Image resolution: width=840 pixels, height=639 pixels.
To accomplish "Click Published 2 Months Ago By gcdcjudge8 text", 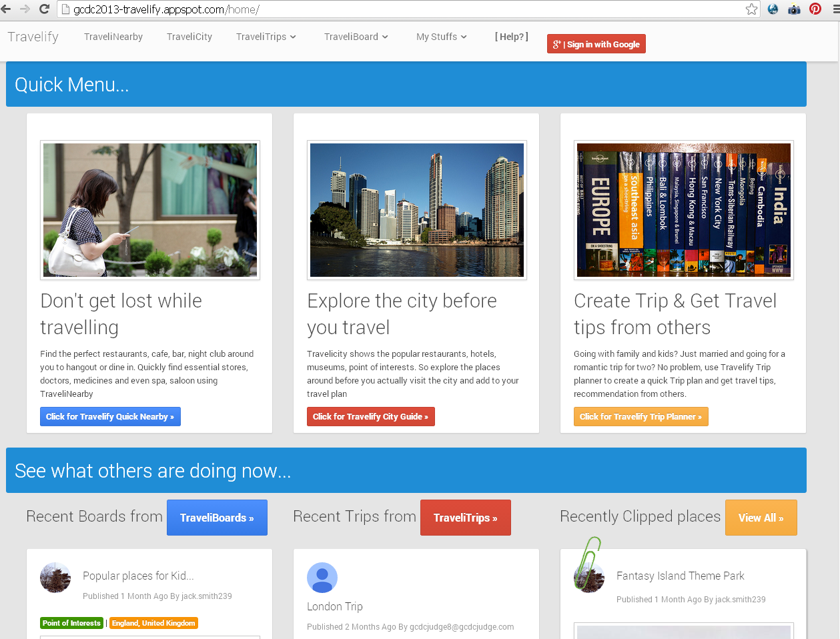I will coord(410,627).
